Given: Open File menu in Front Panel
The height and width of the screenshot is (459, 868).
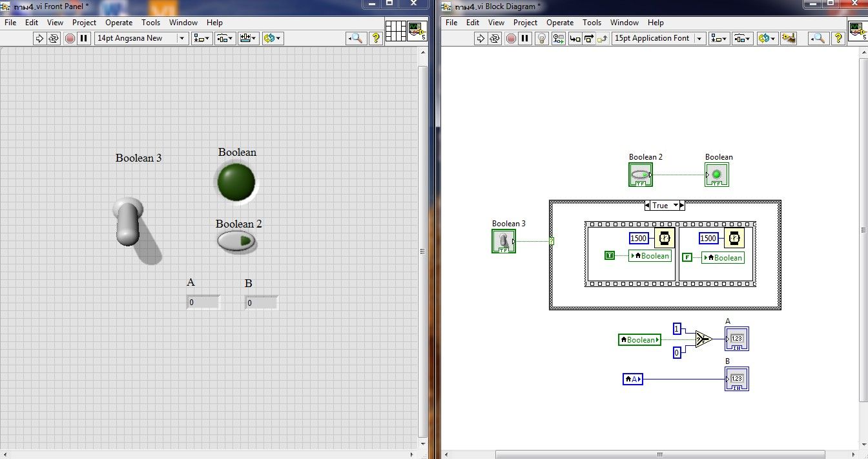Looking at the screenshot, I should (10, 22).
